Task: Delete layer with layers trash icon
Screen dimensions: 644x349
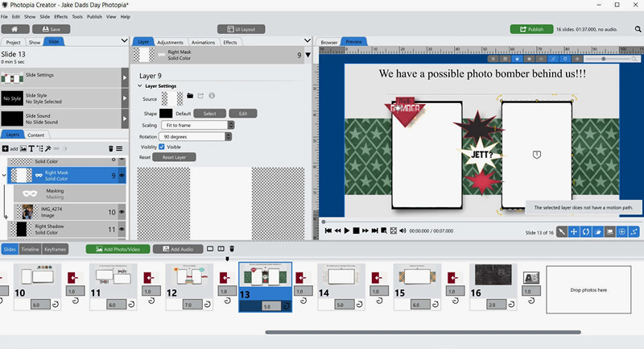Action: coord(110,149)
